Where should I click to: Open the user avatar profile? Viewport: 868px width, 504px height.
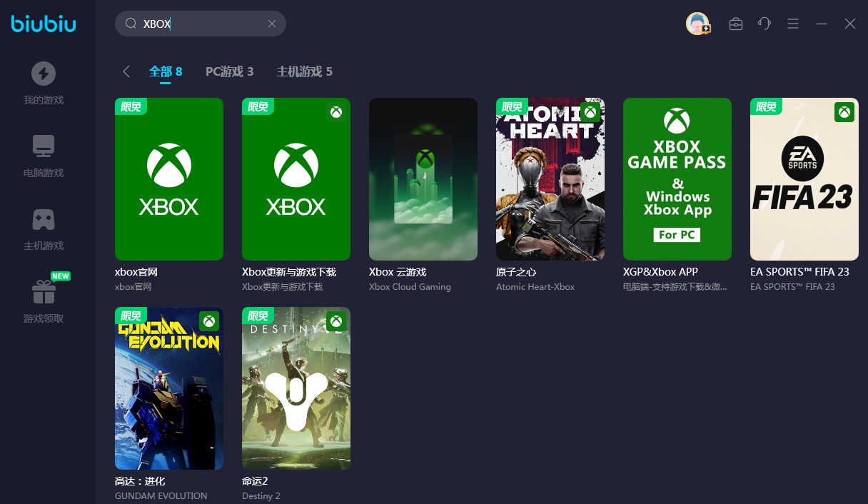tap(697, 24)
